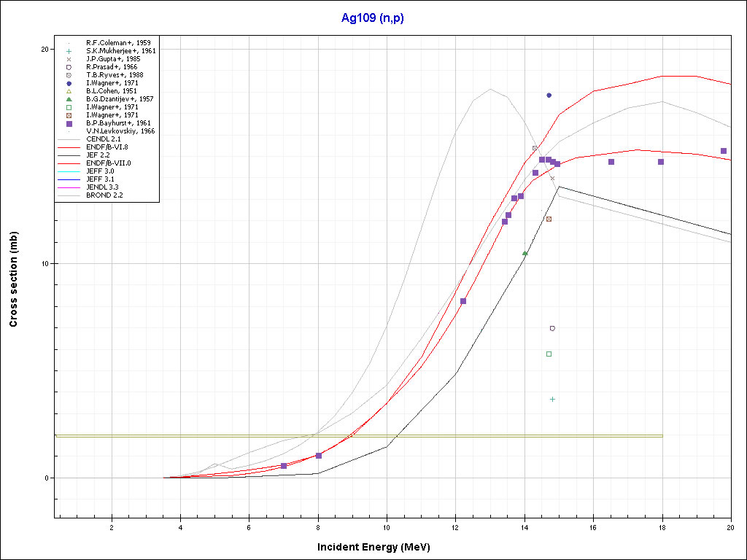Select the B.L.Cohen yellow triangle legend marker
The height and width of the screenshot is (560, 747).
click(x=69, y=91)
